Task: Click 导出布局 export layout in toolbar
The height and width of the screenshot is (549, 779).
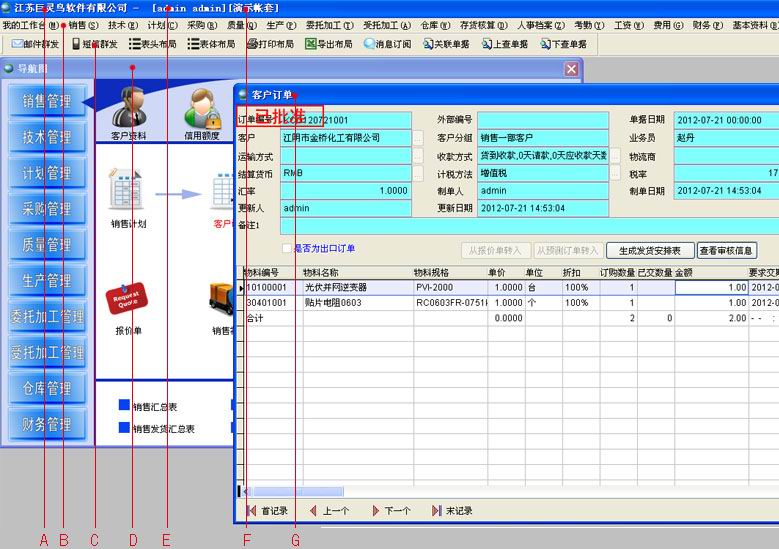Action: coord(329,44)
